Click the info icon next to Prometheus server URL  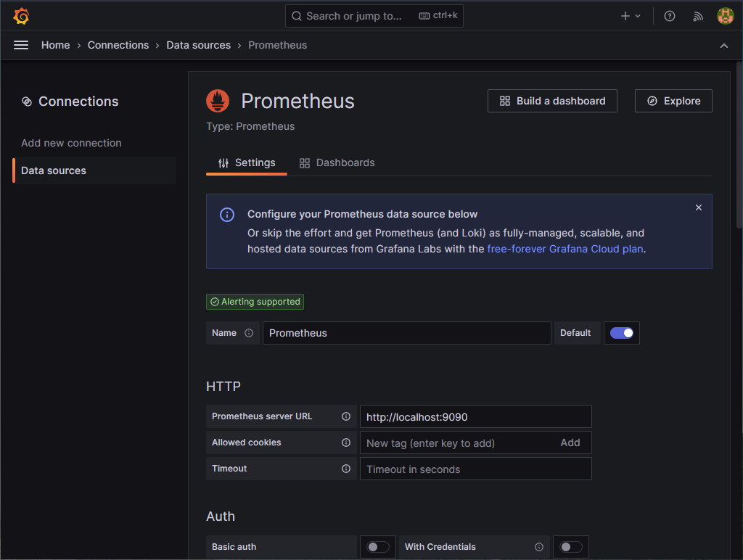[345, 416]
